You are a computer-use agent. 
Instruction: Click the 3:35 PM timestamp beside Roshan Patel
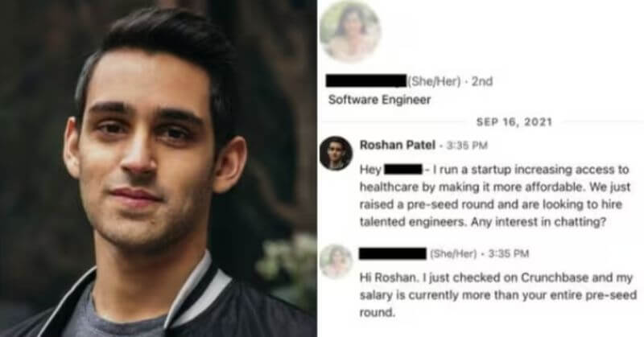(467, 146)
